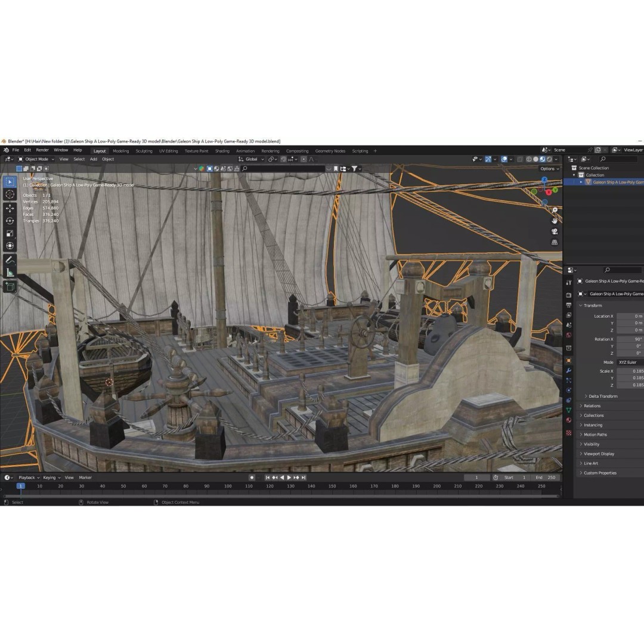
Task: Open the Material properties tab
Action: (569, 420)
